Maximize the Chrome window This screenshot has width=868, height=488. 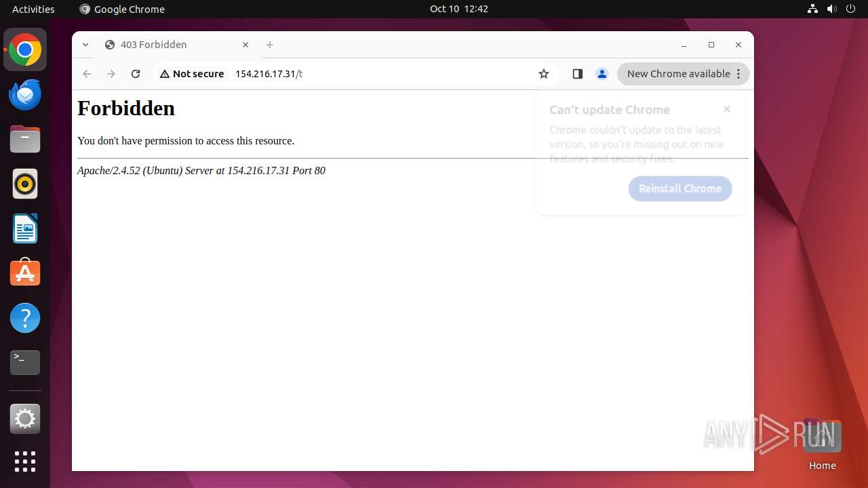711,45
